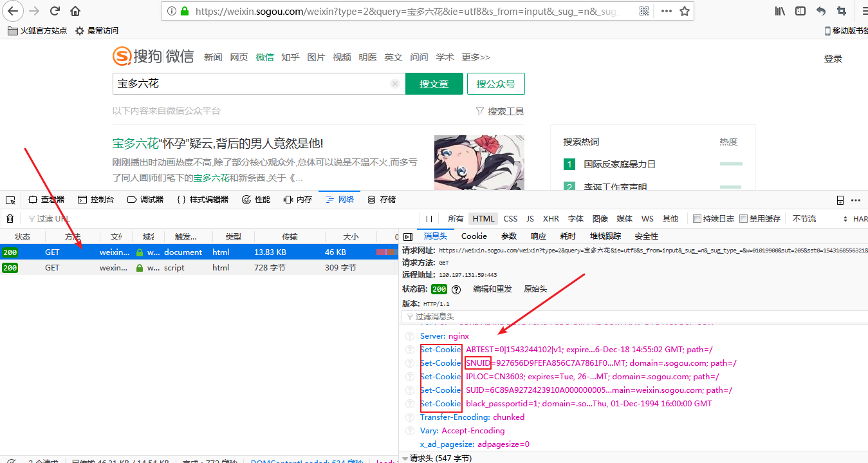Image resolution: width=868 pixels, height=463 pixels.
Task: Reload the page with the refresh icon
Action: point(55,11)
